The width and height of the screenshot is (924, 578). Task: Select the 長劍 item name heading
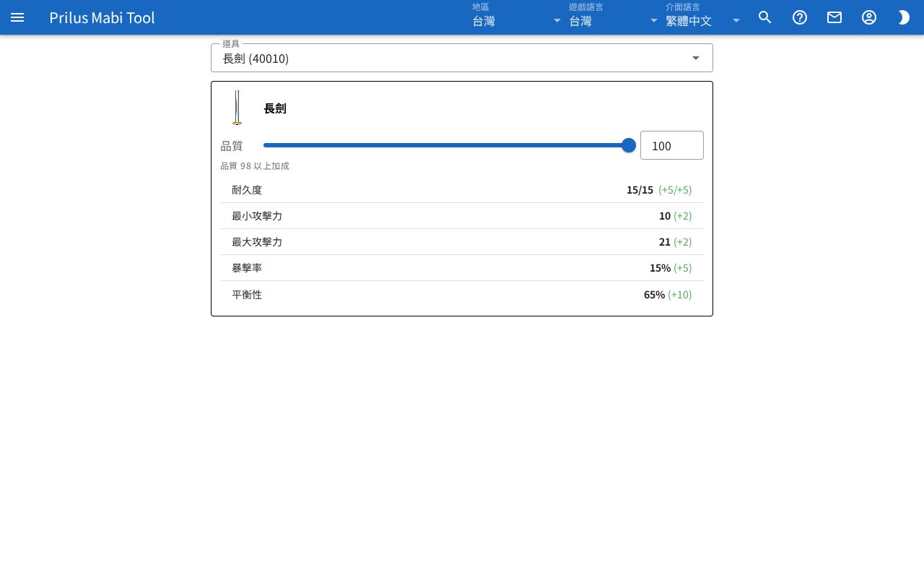(275, 108)
